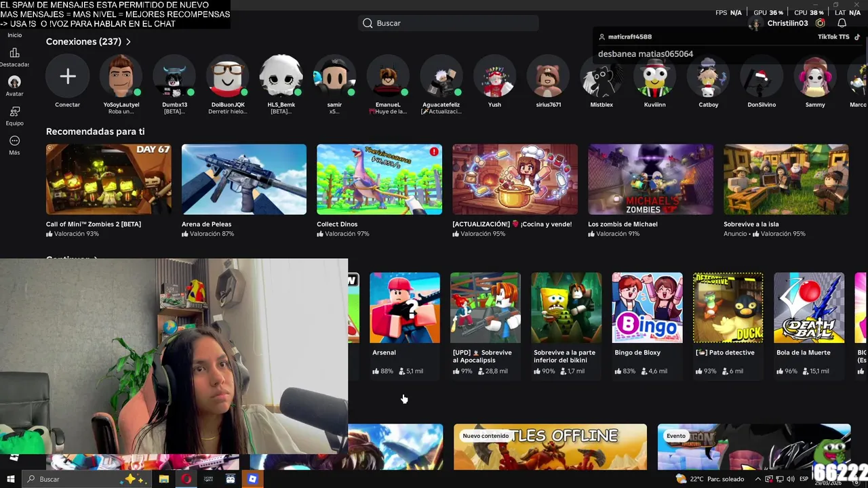Open the Evento banner thumbnail
This screenshot has height=488, width=868.
(754, 447)
